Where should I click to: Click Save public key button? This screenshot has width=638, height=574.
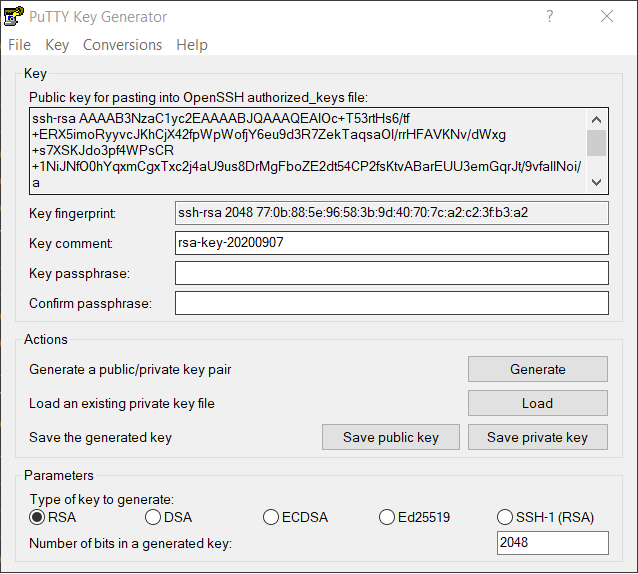click(391, 437)
